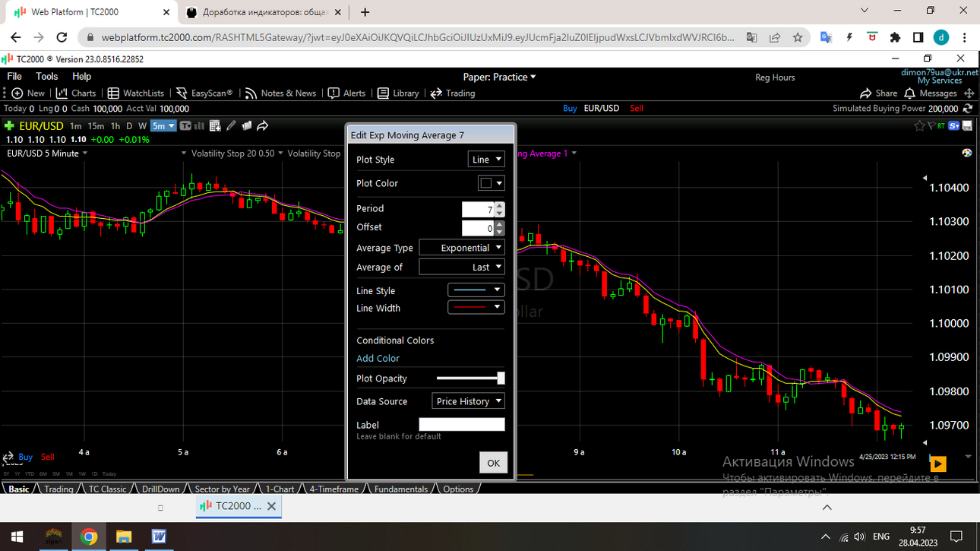
Task: Open the Line Style dropdown
Action: [x=476, y=290]
